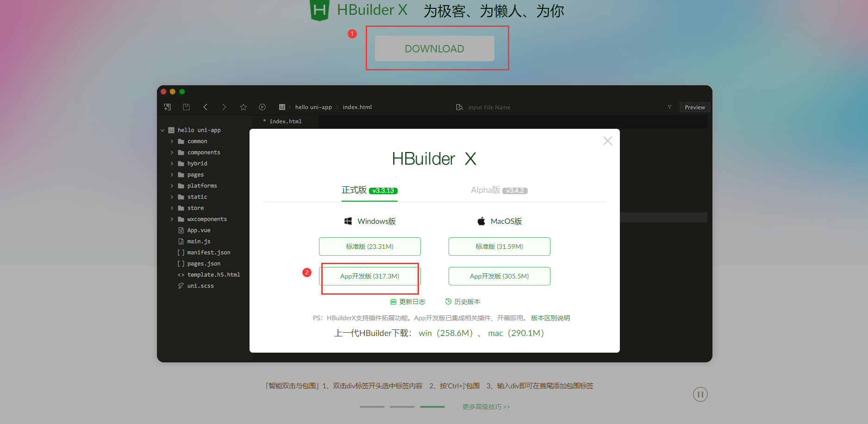This screenshot has height=424, width=868.
Task: Select the third green carousel indicator
Action: point(432,407)
